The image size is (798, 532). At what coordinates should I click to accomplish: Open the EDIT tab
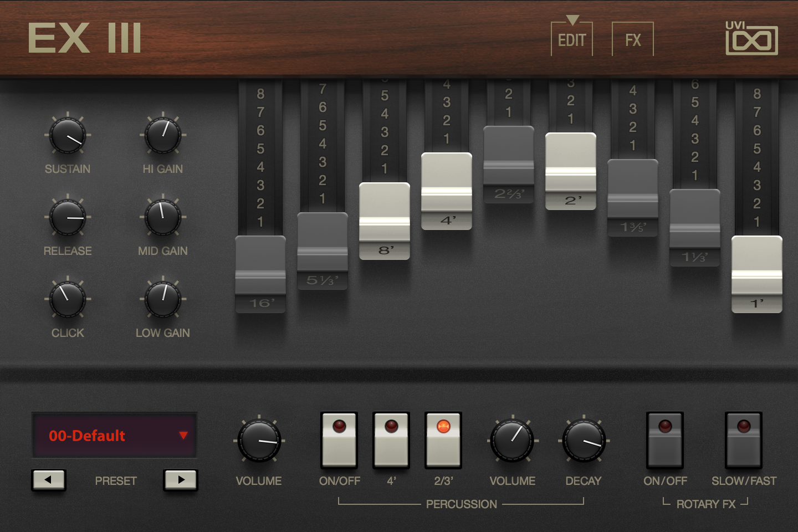(572, 39)
